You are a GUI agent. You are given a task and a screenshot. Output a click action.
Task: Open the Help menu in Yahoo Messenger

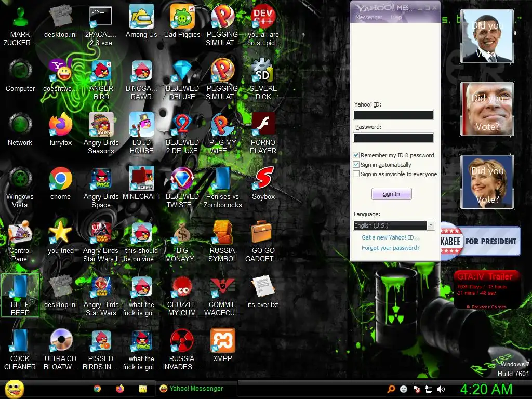pyautogui.click(x=396, y=17)
